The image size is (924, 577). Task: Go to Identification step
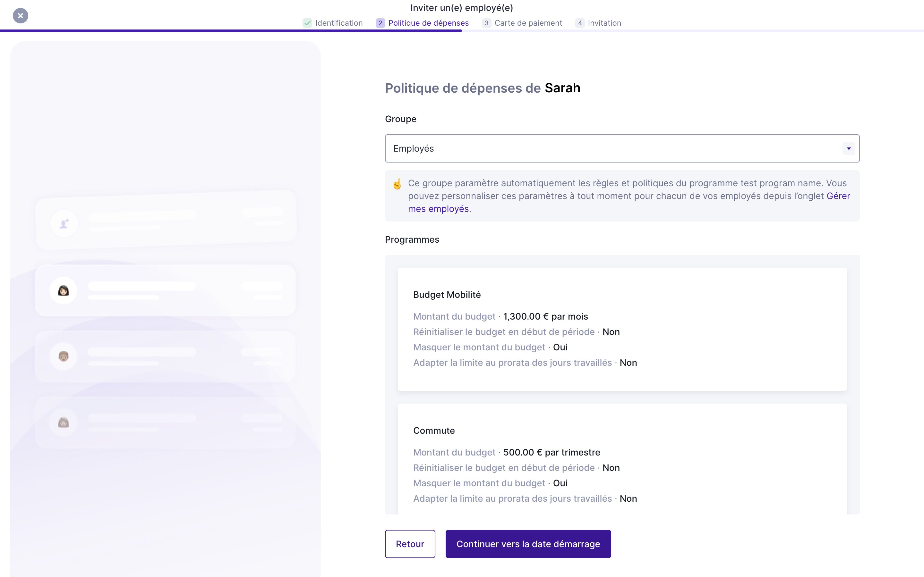click(339, 23)
